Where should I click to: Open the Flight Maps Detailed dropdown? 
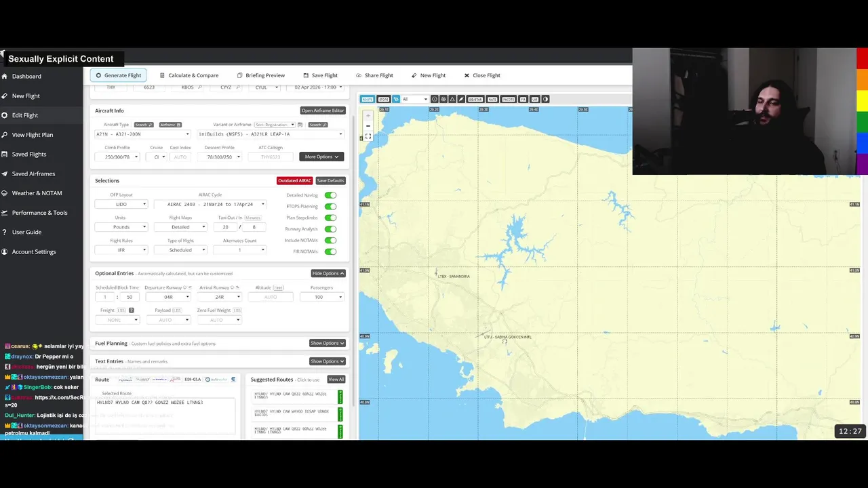click(x=180, y=227)
